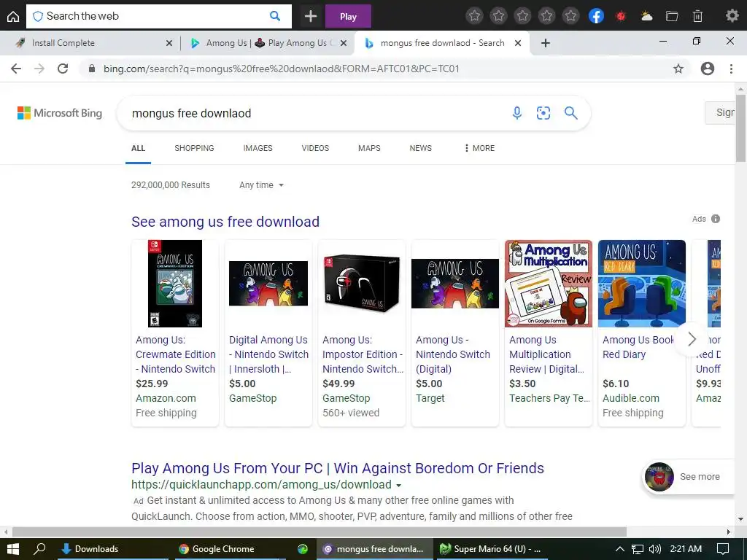
Task: Click the horizontal scrollbar thumb
Action: point(320,532)
